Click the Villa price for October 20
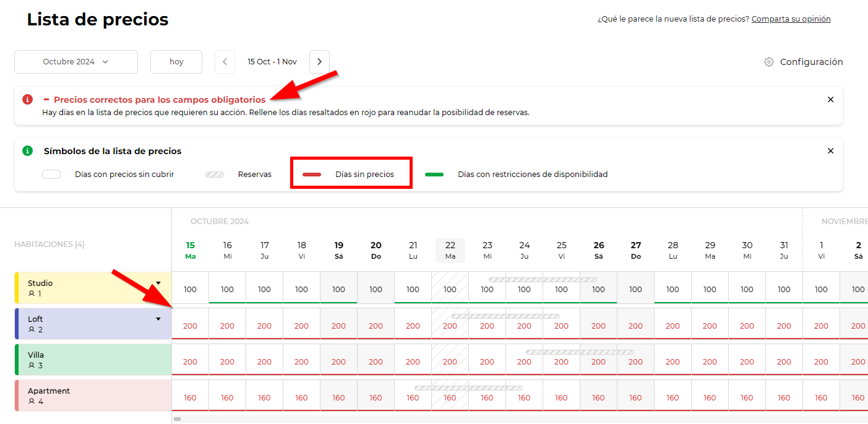The height and width of the screenshot is (424, 868). pos(376,361)
